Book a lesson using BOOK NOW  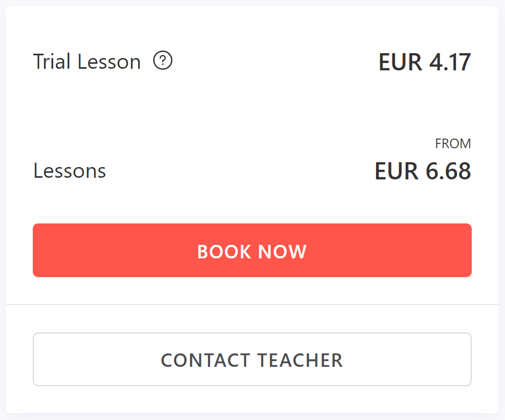(252, 250)
